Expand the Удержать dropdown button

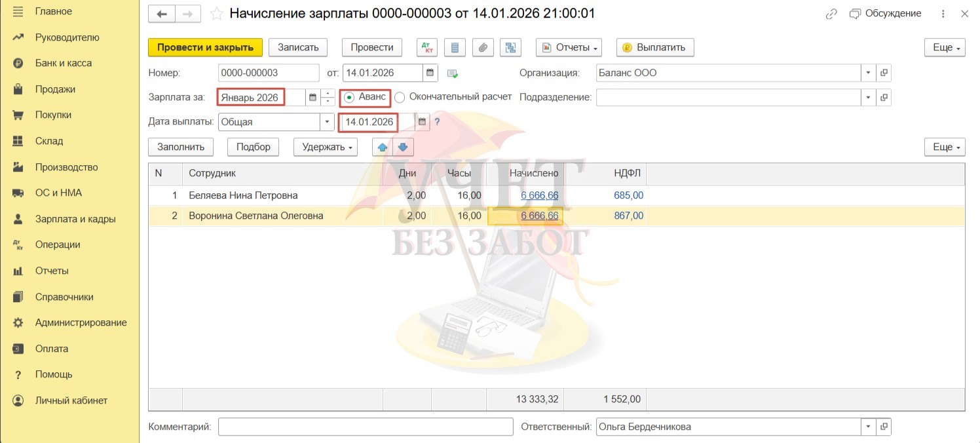coord(325,147)
